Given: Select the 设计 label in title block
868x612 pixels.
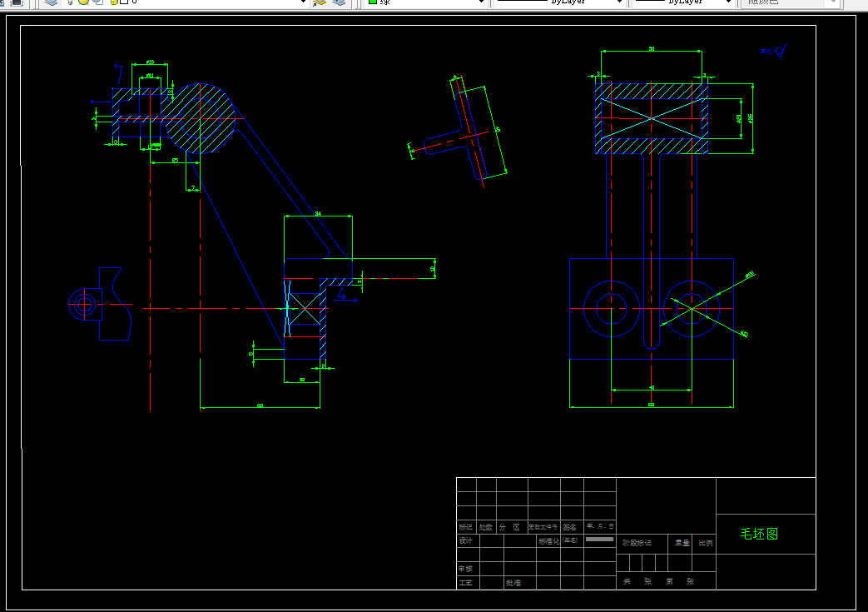Looking at the screenshot, I should click(465, 540).
